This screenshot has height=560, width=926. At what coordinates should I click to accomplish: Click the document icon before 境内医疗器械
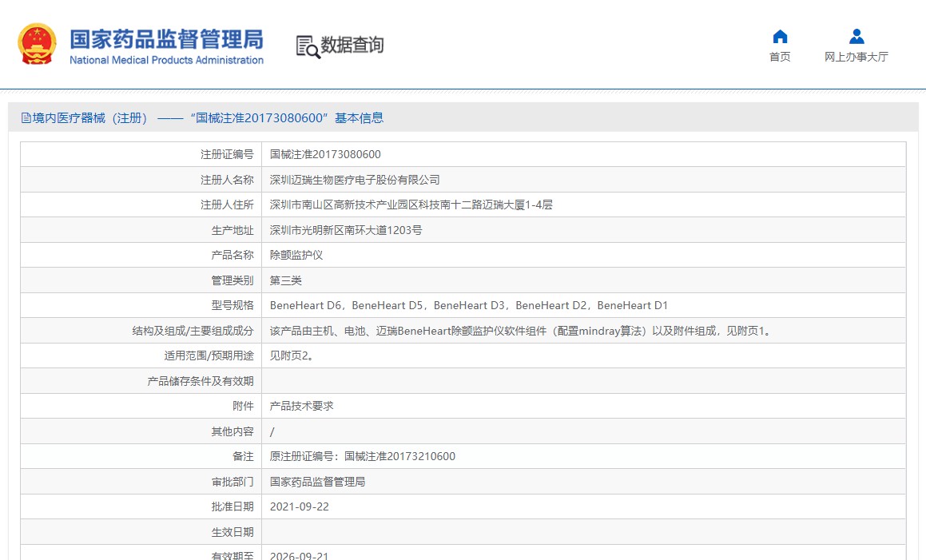26,118
